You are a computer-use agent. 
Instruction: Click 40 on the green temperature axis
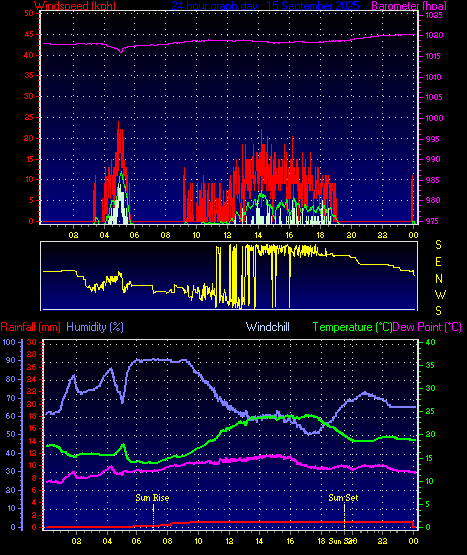click(430, 342)
